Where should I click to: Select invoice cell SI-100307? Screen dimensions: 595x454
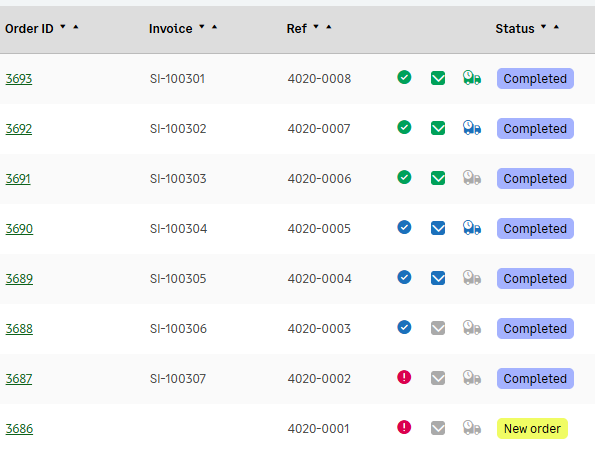(x=178, y=378)
